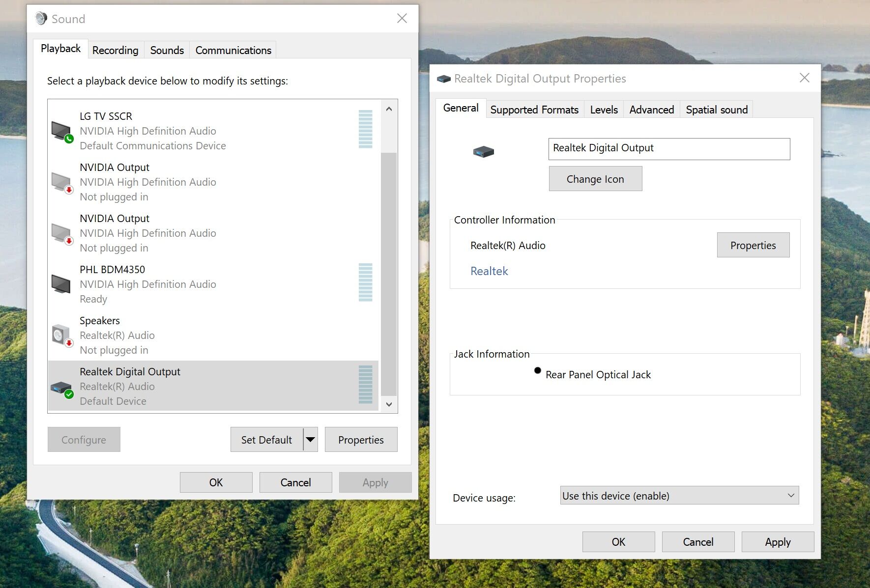This screenshot has height=588, width=870.
Task: Open the Communications tab
Action: pyautogui.click(x=233, y=50)
